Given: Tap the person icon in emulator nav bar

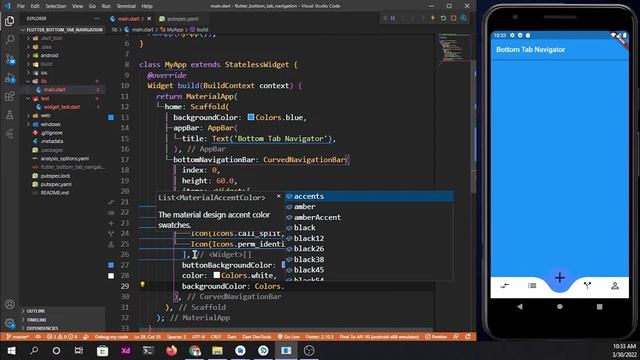Looking at the screenshot, I should tap(615, 286).
